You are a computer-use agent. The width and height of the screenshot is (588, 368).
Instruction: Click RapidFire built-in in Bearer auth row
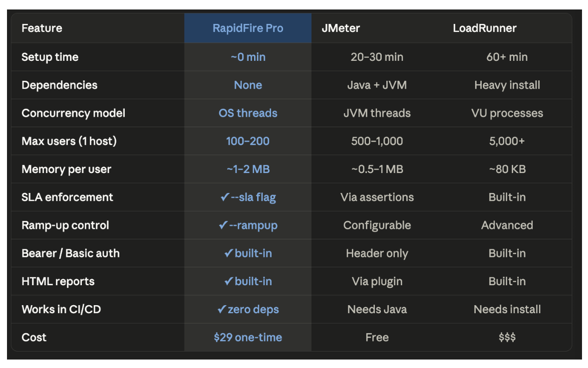[x=248, y=253]
